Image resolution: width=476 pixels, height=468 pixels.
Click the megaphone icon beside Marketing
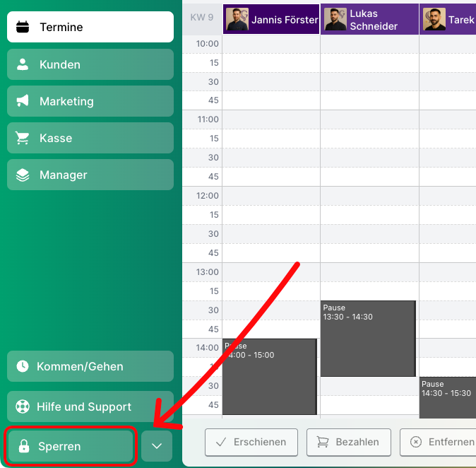point(23,101)
